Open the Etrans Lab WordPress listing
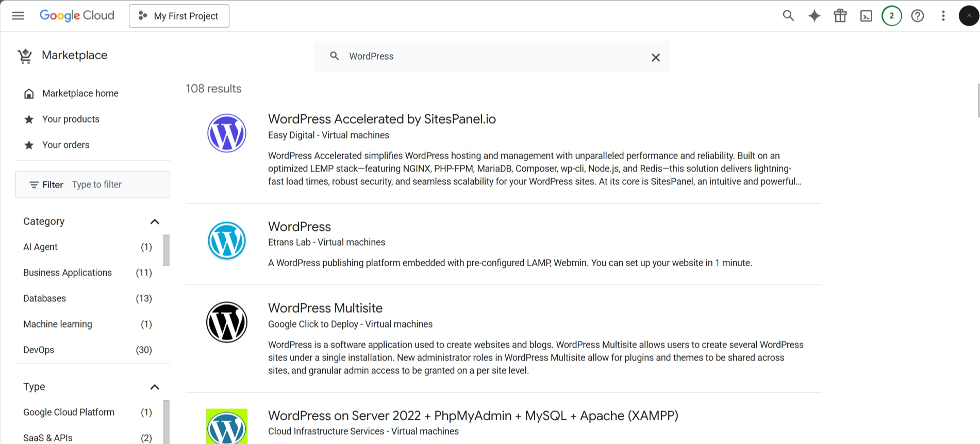Viewport: 980px width, 444px height. 300,227
